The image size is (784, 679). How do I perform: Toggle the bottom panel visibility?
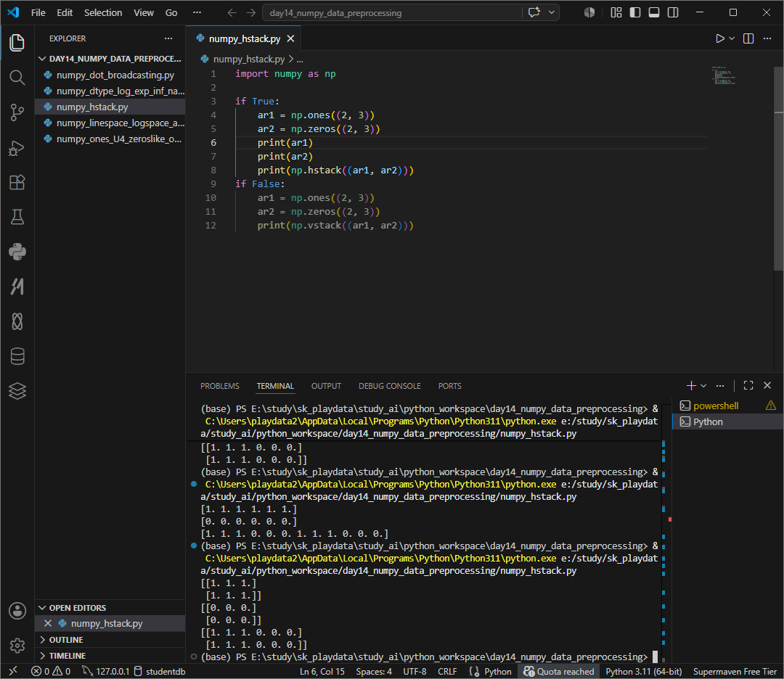pos(654,12)
